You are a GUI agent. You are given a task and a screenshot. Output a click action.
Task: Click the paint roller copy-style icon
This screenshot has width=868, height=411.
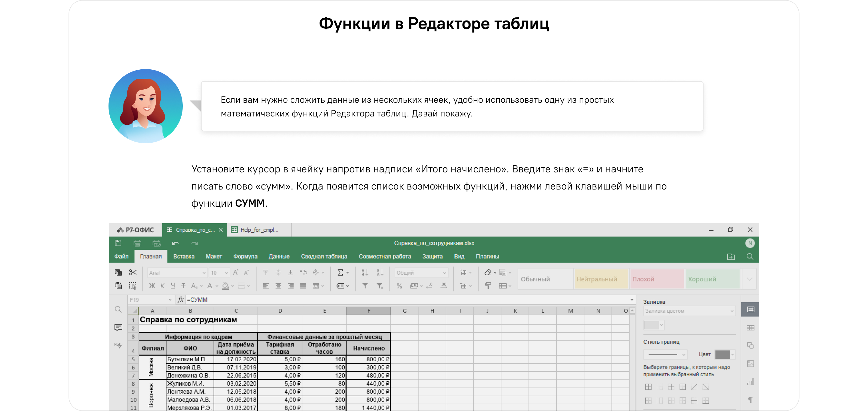tap(488, 286)
